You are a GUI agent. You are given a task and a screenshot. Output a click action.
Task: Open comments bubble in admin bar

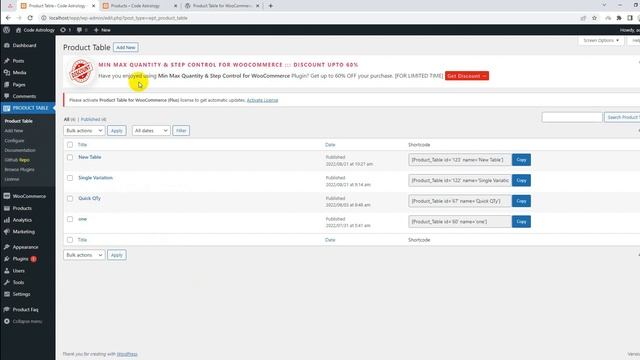82,30
